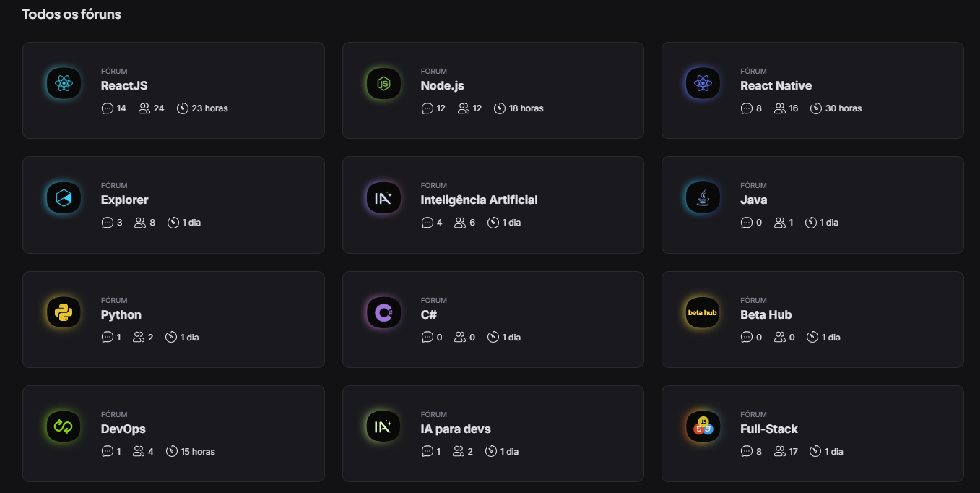Image resolution: width=980 pixels, height=493 pixels.
Task: Click the Explorer forum icon
Action: click(x=64, y=198)
